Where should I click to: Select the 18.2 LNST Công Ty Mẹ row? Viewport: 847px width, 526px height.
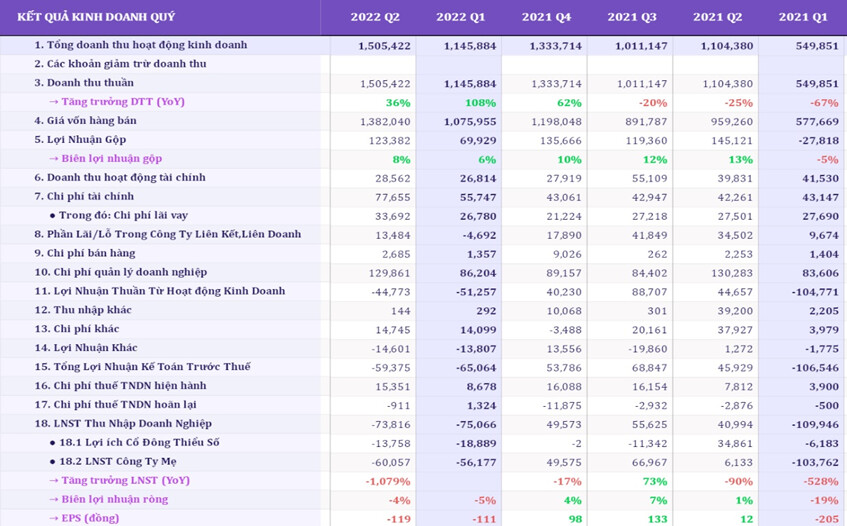pos(117,461)
